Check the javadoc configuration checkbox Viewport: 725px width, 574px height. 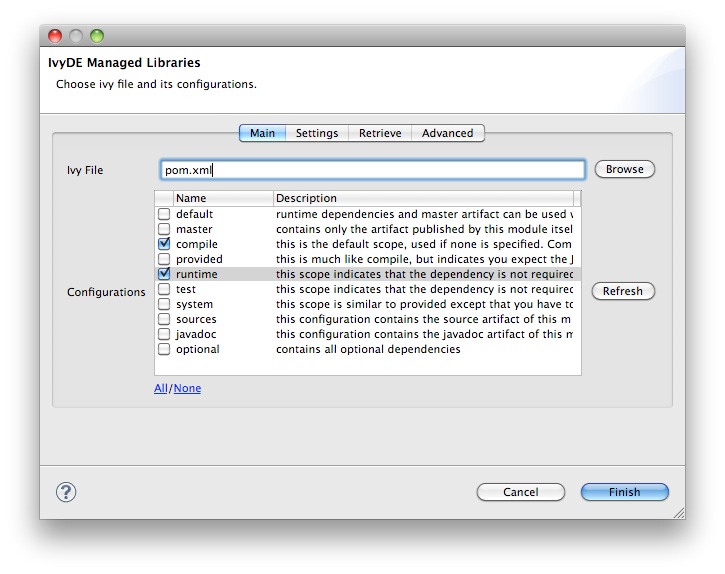coord(164,334)
